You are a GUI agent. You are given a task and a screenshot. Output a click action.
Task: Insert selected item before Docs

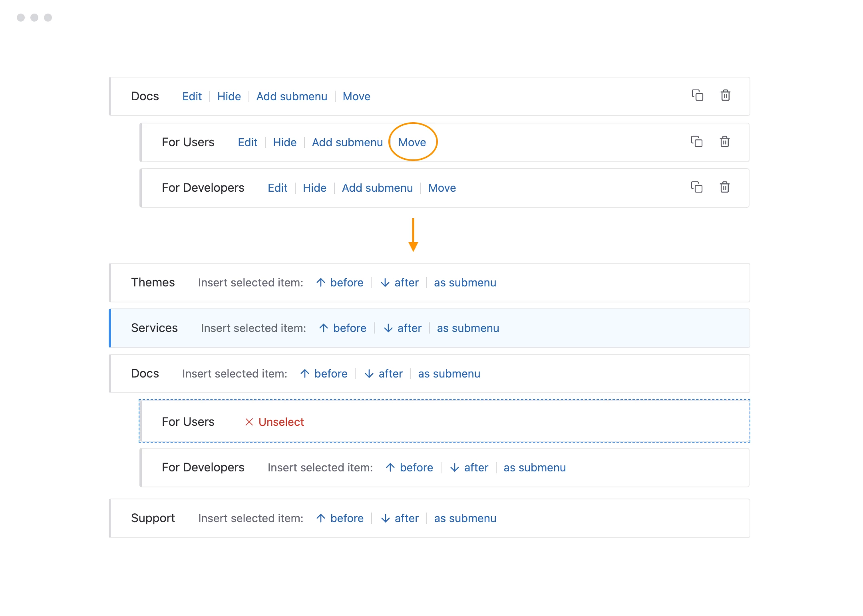pyautogui.click(x=324, y=374)
